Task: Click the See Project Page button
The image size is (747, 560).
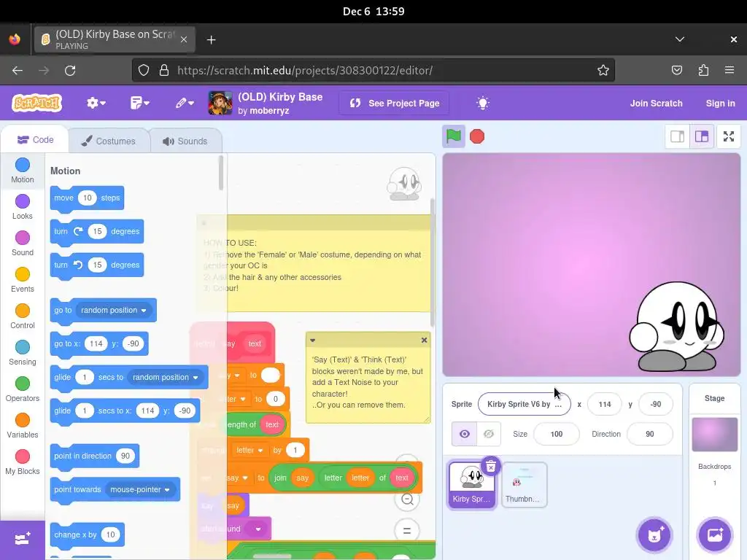Action: [394, 104]
